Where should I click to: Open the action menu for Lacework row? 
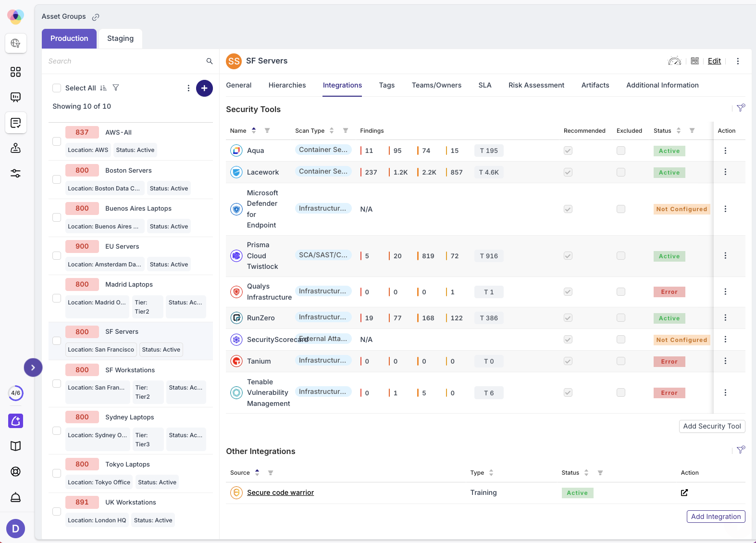coord(725,172)
